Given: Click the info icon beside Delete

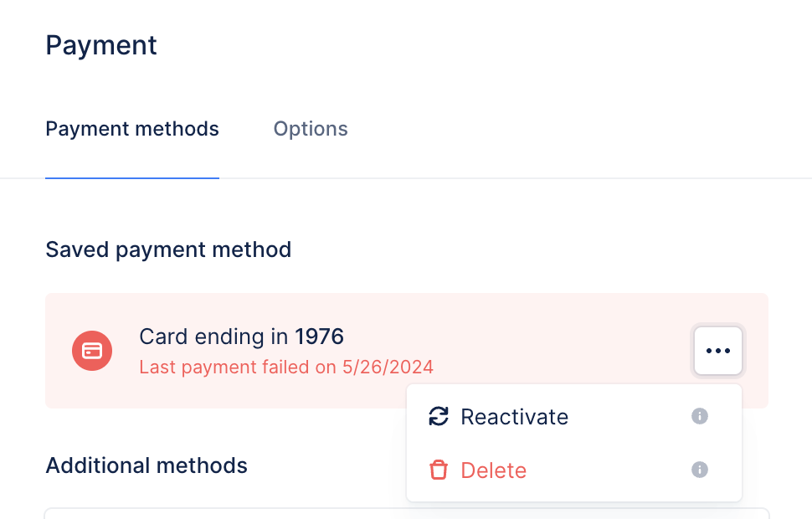Looking at the screenshot, I should [x=700, y=470].
